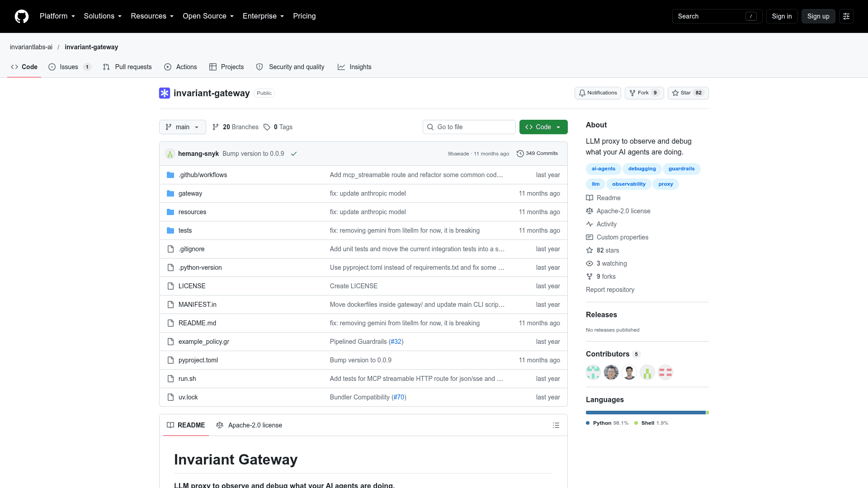Image resolution: width=868 pixels, height=488 pixels.
Task: Click the forks icon in About sidebar
Action: coord(590,277)
